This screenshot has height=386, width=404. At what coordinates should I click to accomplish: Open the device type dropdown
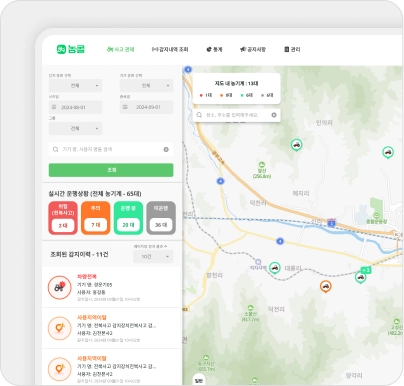[x=146, y=86]
